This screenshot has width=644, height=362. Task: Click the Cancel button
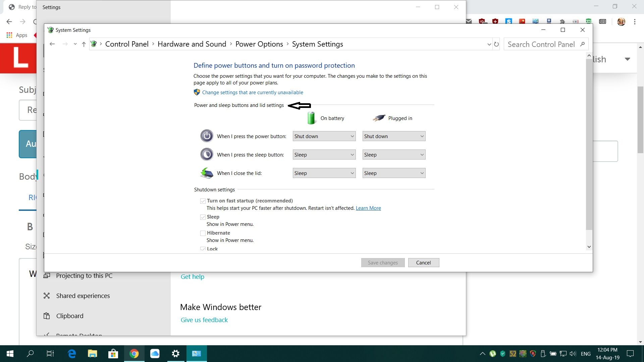(423, 262)
